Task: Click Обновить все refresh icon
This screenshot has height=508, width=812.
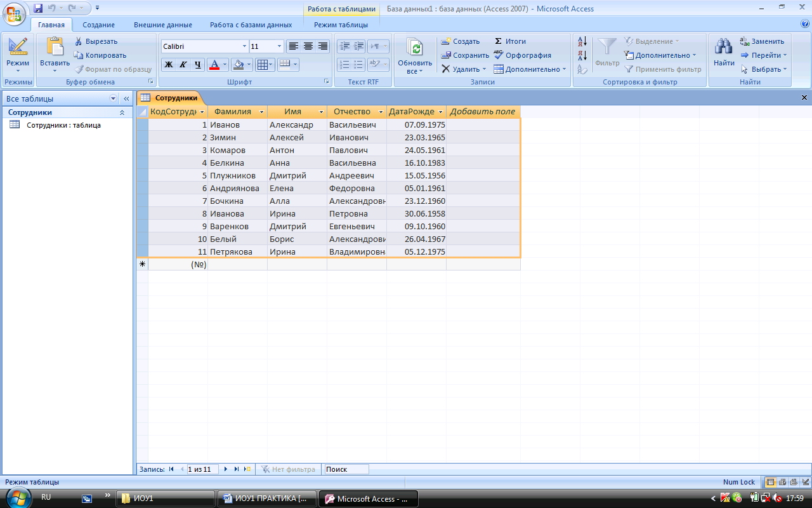Action: [415, 48]
